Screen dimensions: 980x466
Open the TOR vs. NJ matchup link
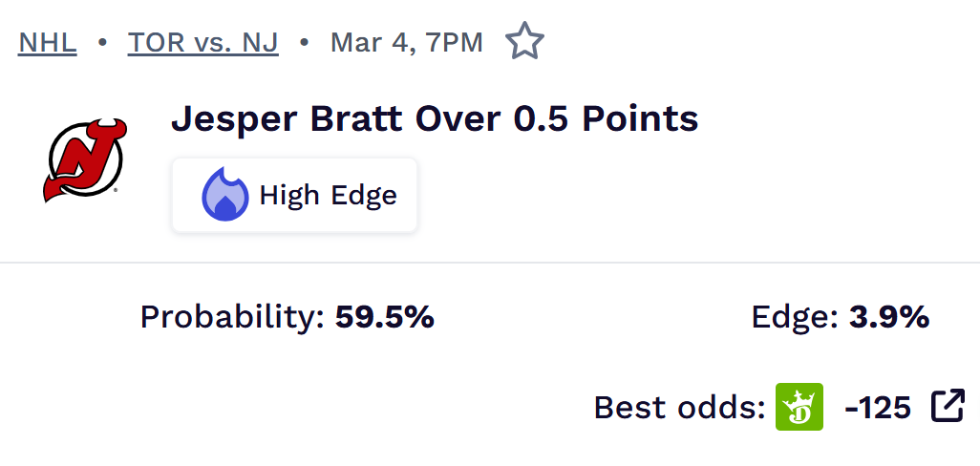point(203,43)
